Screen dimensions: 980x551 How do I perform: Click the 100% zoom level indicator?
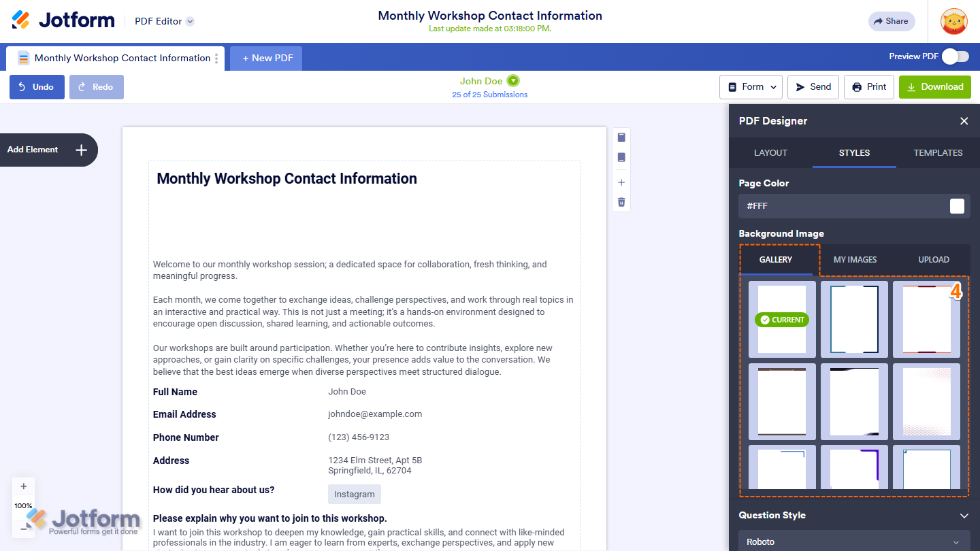pyautogui.click(x=24, y=506)
